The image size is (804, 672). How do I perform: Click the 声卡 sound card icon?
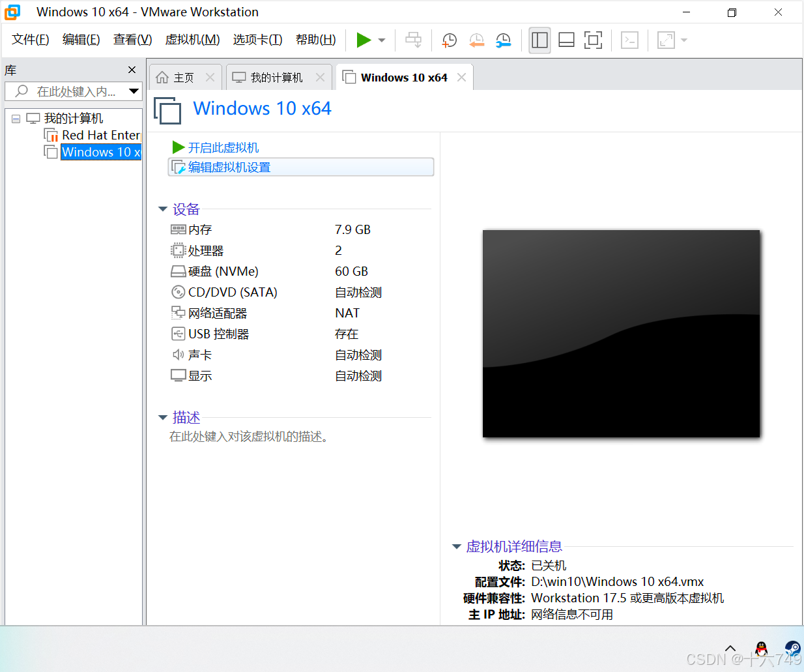tap(179, 355)
